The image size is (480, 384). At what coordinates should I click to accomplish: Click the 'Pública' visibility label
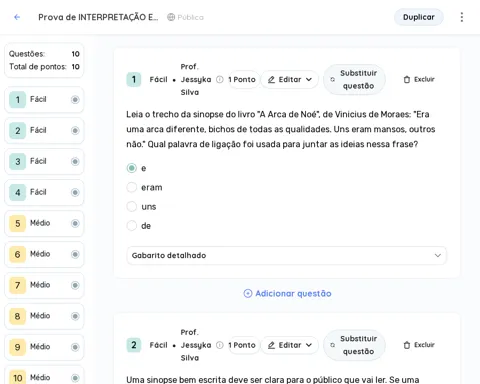point(190,17)
